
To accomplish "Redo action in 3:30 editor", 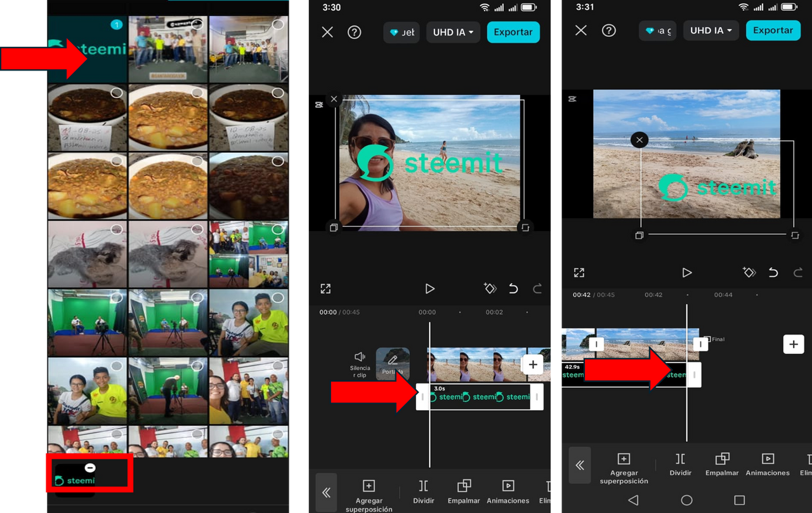I will pyautogui.click(x=537, y=289).
